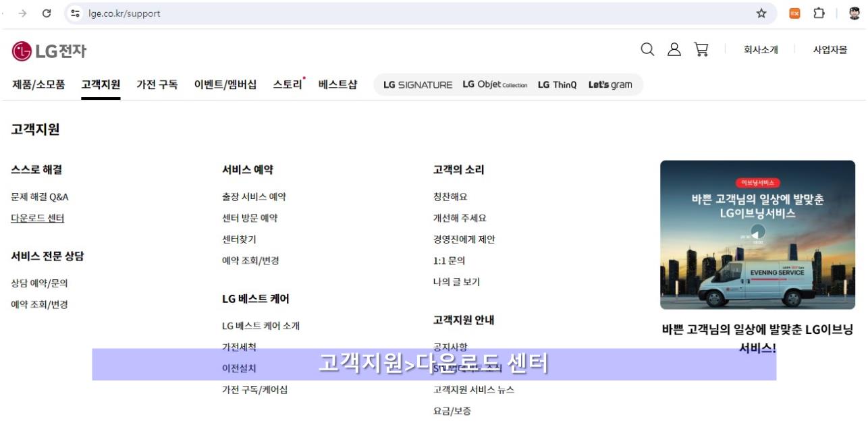This screenshot has width=868, height=425.
Task: Click the 서비스 전문 상담 section heading
Action: point(47,256)
